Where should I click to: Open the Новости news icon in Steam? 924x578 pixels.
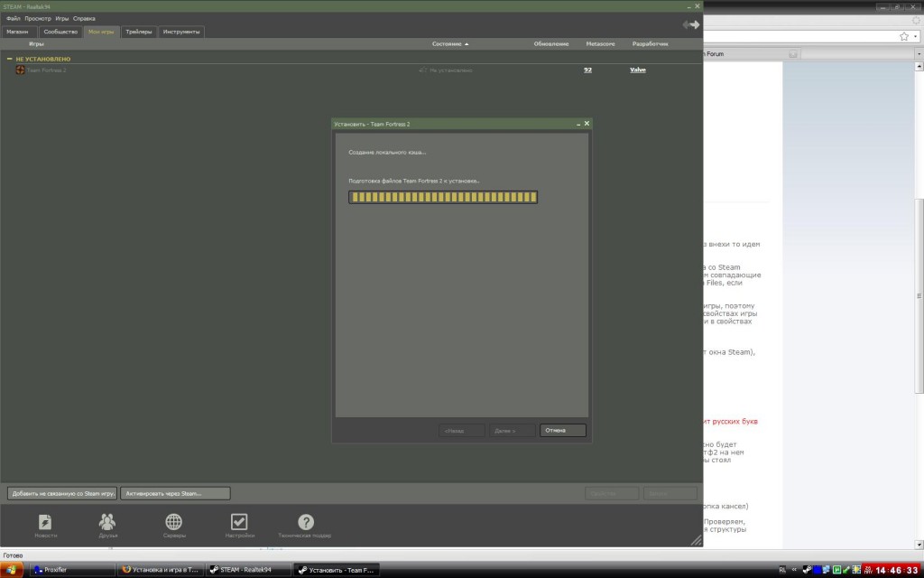45,522
